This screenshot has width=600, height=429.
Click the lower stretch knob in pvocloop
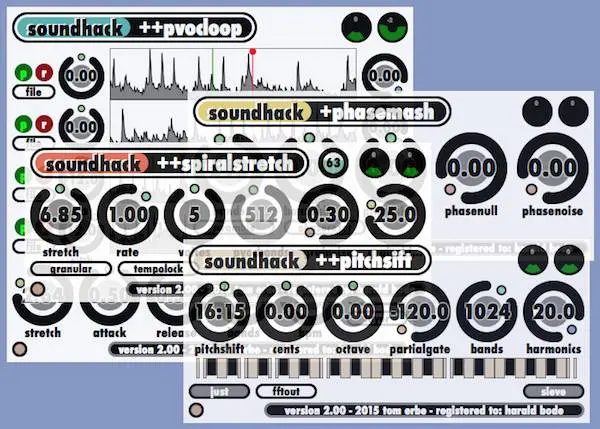pos(42,306)
